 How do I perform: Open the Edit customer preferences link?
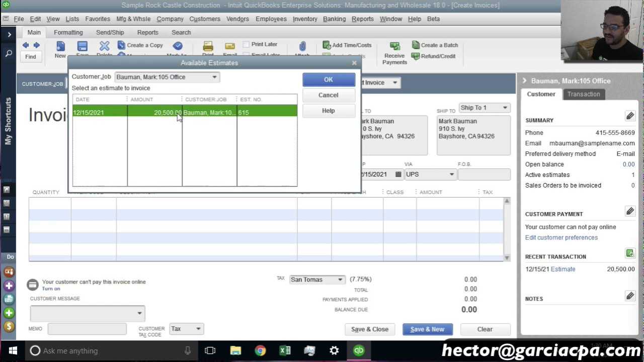tap(561, 237)
